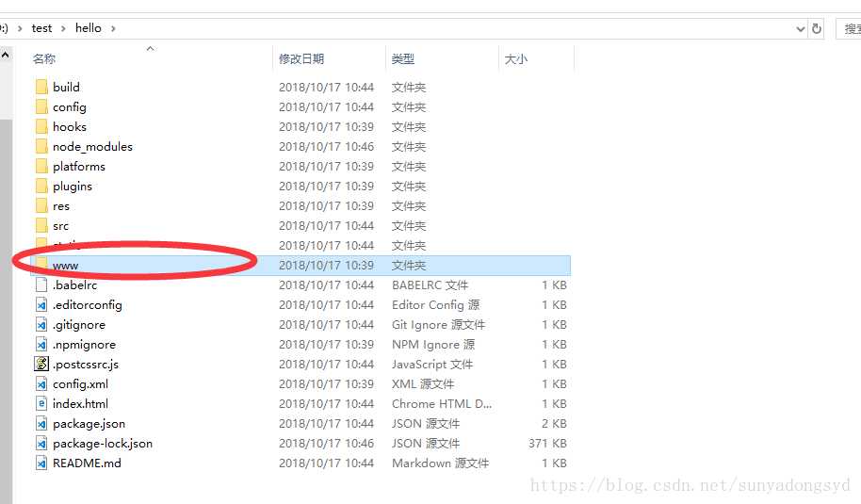
Task: Sort by the 名称 column header
Action: click(x=44, y=58)
